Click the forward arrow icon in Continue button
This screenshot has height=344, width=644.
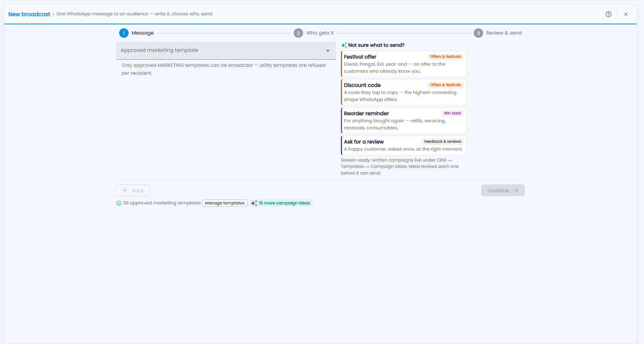[x=516, y=190]
